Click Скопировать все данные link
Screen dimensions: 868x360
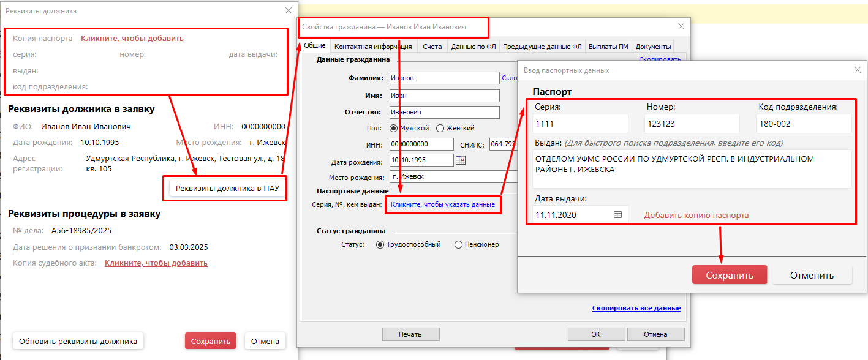tap(636, 308)
